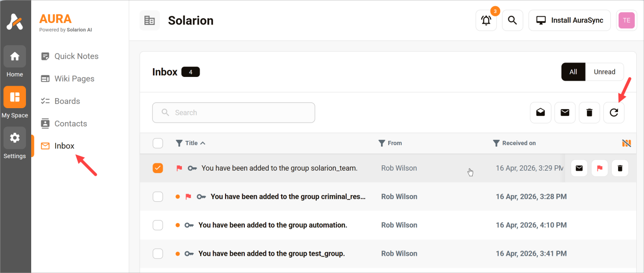Click the header search icon

tap(513, 21)
